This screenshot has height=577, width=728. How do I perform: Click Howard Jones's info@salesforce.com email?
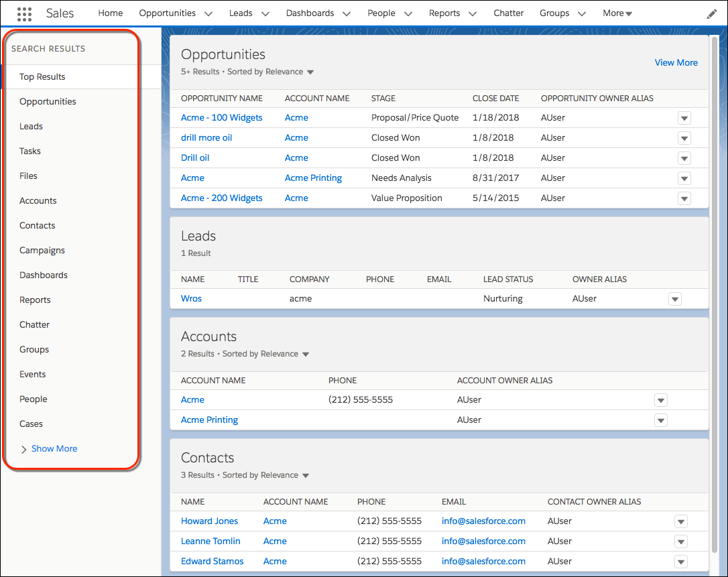[483, 521]
